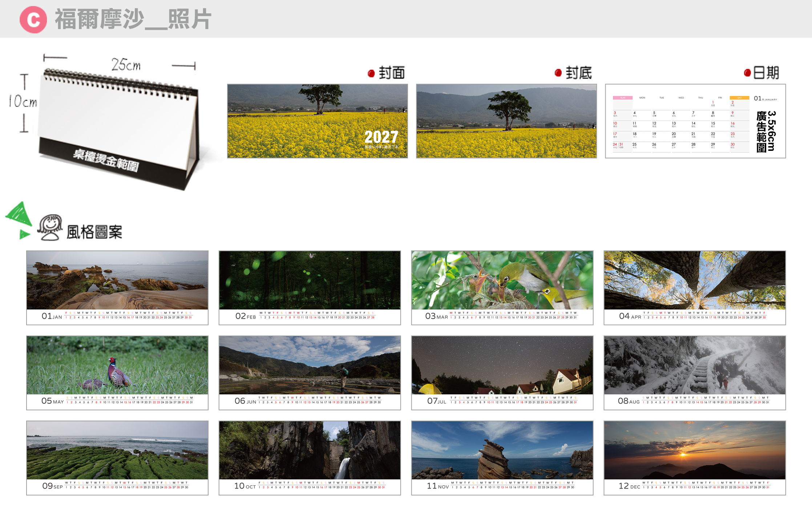Click the 福爾摩沙__照片 title text
The height and width of the screenshot is (518, 812).
[133, 19]
